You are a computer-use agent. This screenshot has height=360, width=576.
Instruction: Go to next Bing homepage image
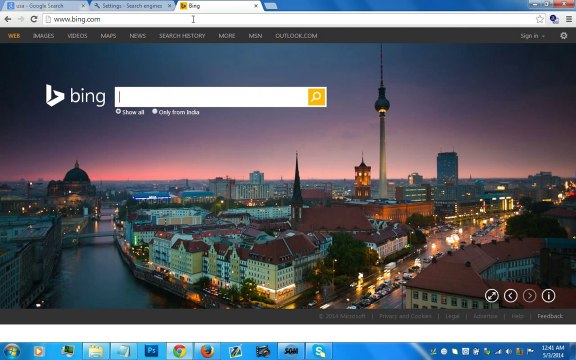click(529, 295)
